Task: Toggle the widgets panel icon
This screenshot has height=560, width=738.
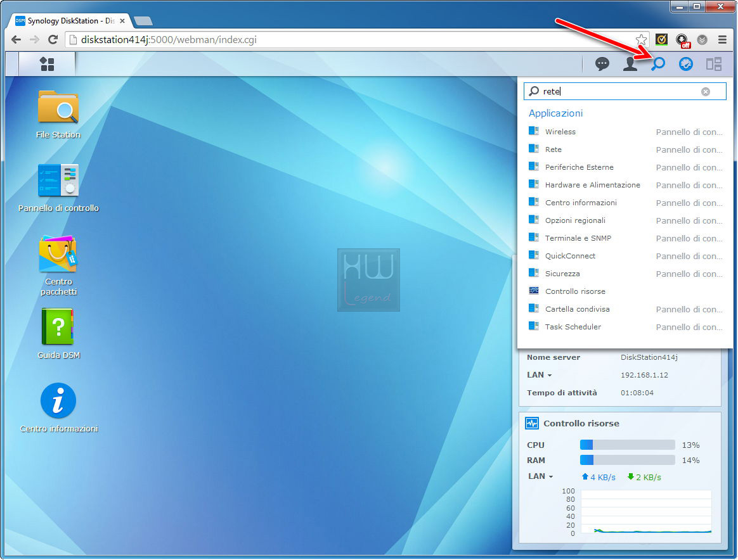Action: [713, 64]
